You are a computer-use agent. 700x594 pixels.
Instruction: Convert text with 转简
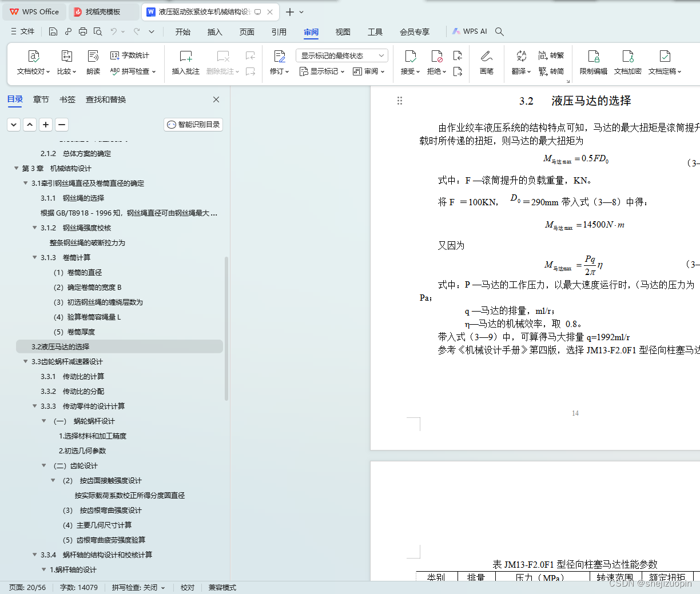pos(551,71)
